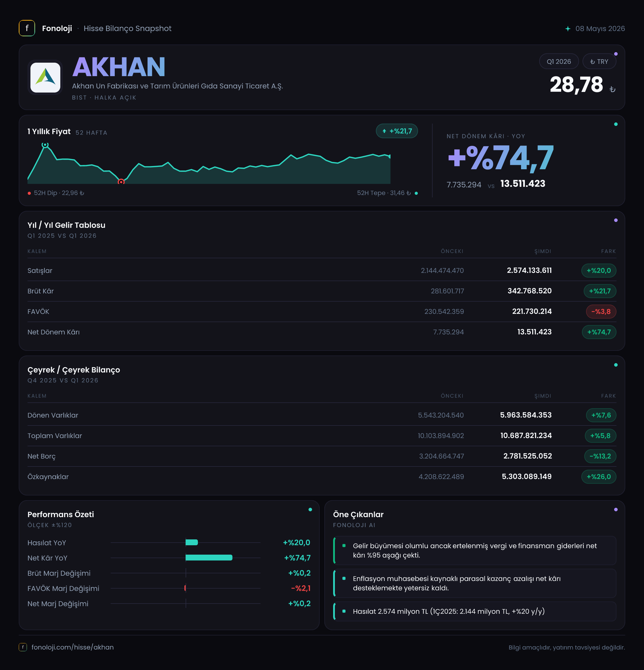644x670 pixels.
Task: Click the FAVÖK Marj Değişimi -%2,1 value
Action: [x=301, y=588]
